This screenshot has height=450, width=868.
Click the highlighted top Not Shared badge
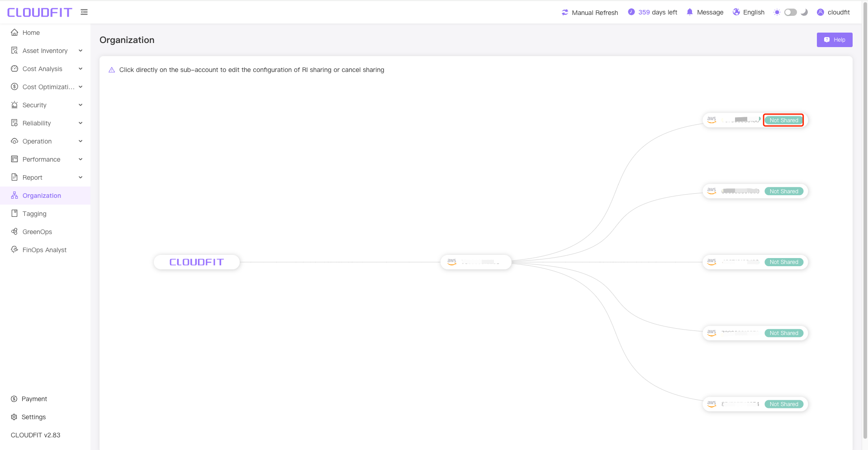784,120
